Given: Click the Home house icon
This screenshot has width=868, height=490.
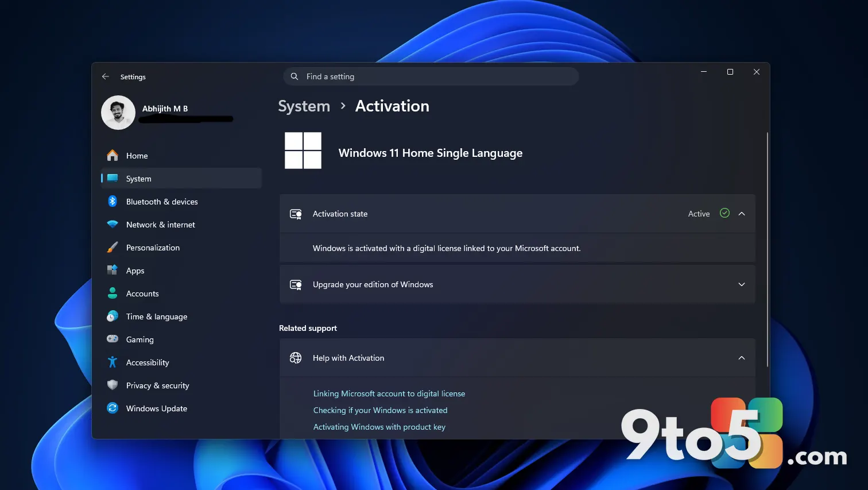Looking at the screenshot, I should [x=113, y=156].
